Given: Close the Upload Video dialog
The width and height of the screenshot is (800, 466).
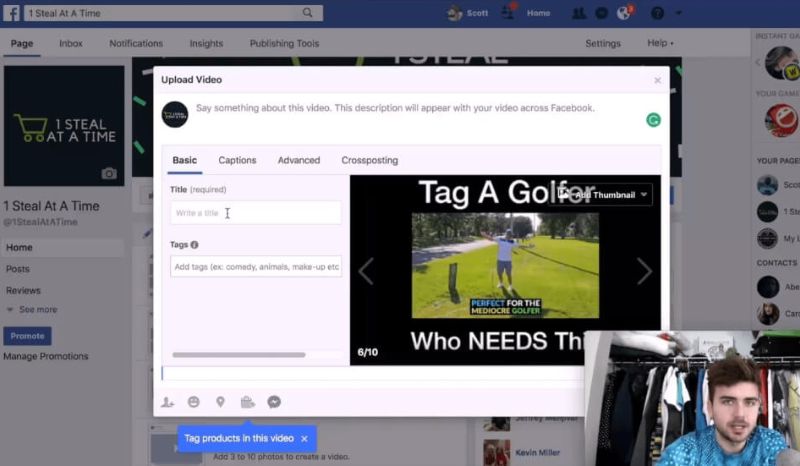Looking at the screenshot, I should point(658,80).
